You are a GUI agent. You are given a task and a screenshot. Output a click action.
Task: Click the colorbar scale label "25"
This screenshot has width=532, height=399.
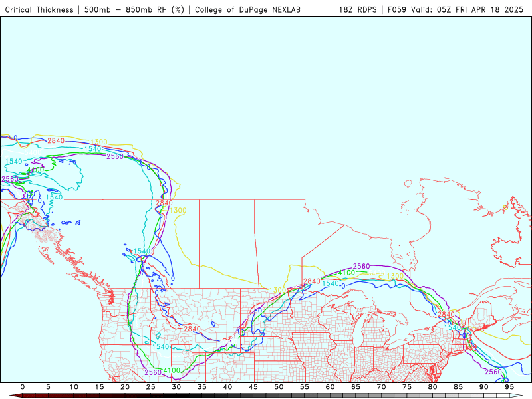(x=151, y=387)
